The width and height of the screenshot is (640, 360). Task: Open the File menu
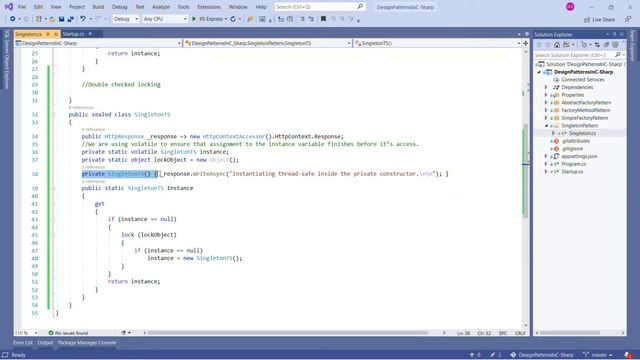click(x=22, y=7)
